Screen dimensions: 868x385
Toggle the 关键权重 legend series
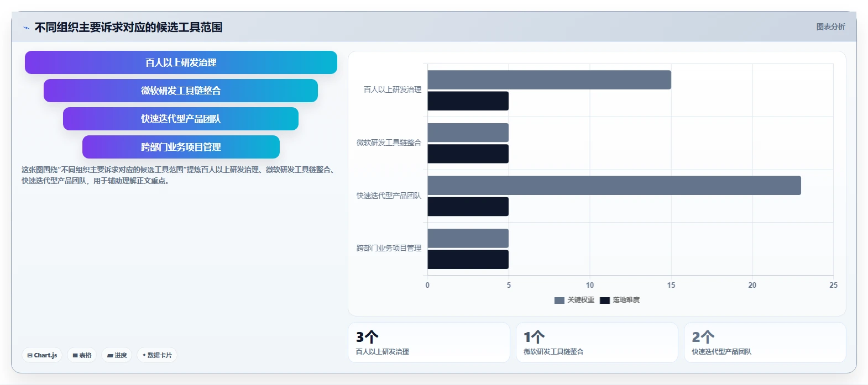coord(574,300)
